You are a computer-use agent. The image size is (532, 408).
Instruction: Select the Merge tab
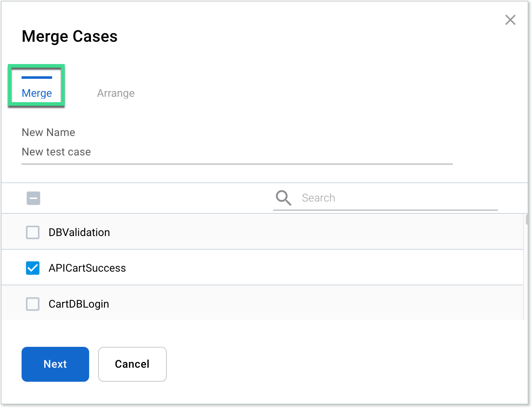click(x=37, y=93)
